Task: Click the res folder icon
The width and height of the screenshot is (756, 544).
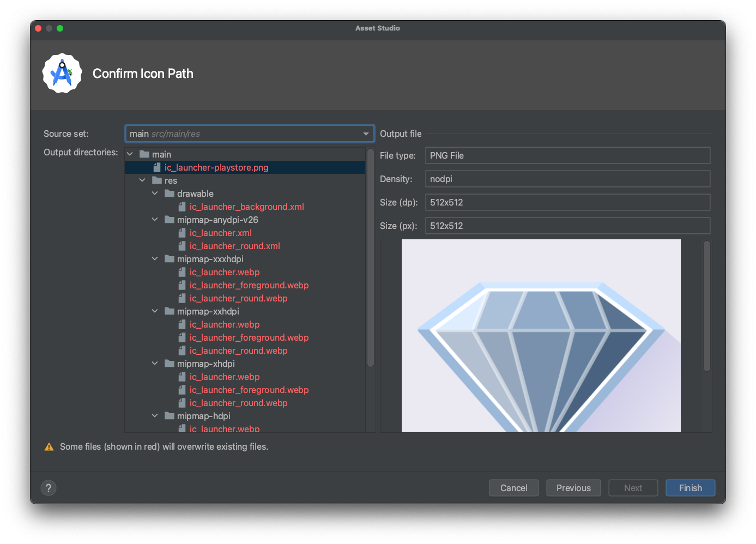Action: click(x=157, y=180)
